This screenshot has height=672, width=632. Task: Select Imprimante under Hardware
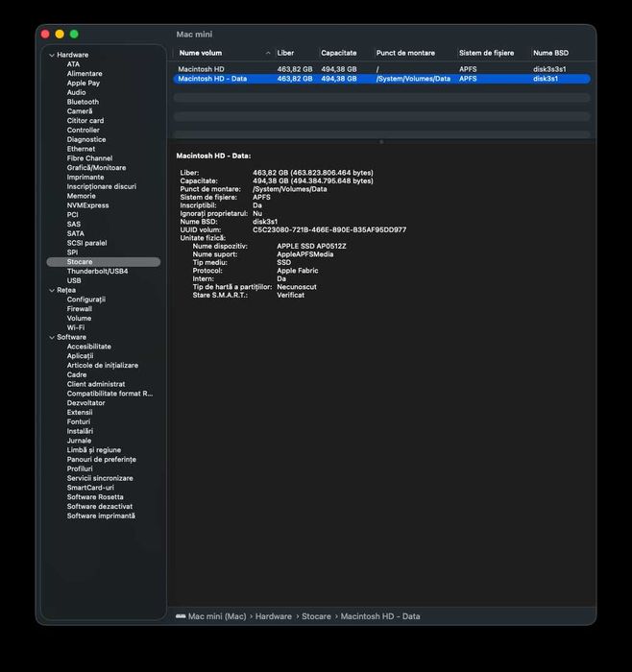(85, 178)
